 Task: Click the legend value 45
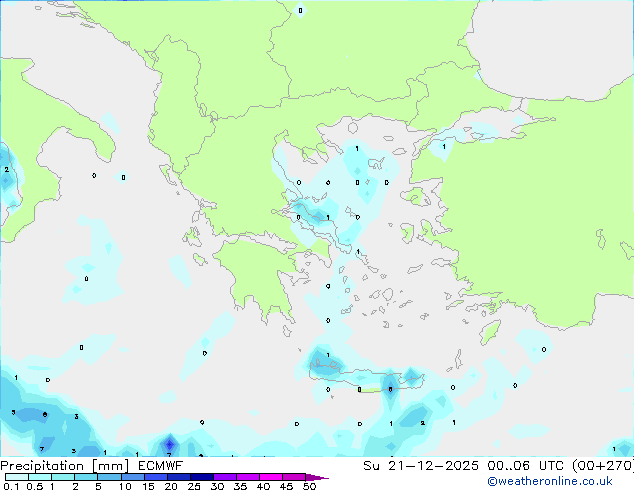click(286, 486)
